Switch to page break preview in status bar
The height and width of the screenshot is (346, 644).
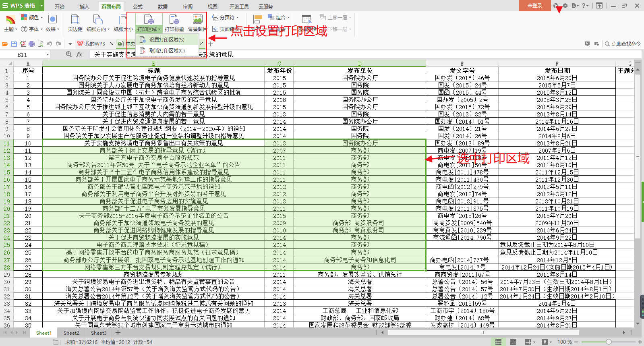[513, 342]
